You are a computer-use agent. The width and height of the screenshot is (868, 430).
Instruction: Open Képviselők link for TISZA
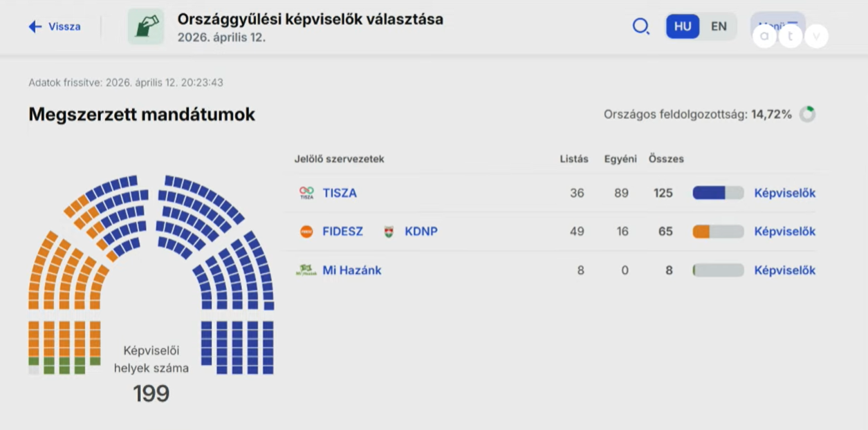(x=784, y=193)
